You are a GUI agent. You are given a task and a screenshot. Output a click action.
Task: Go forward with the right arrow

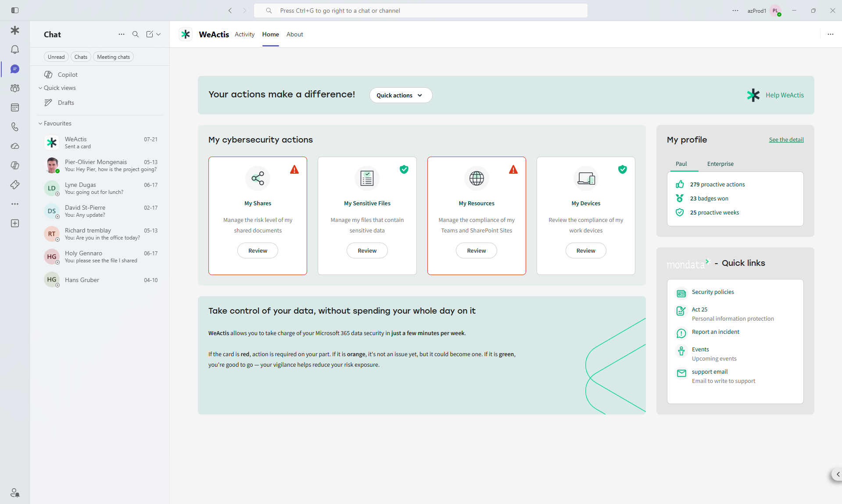pyautogui.click(x=245, y=11)
